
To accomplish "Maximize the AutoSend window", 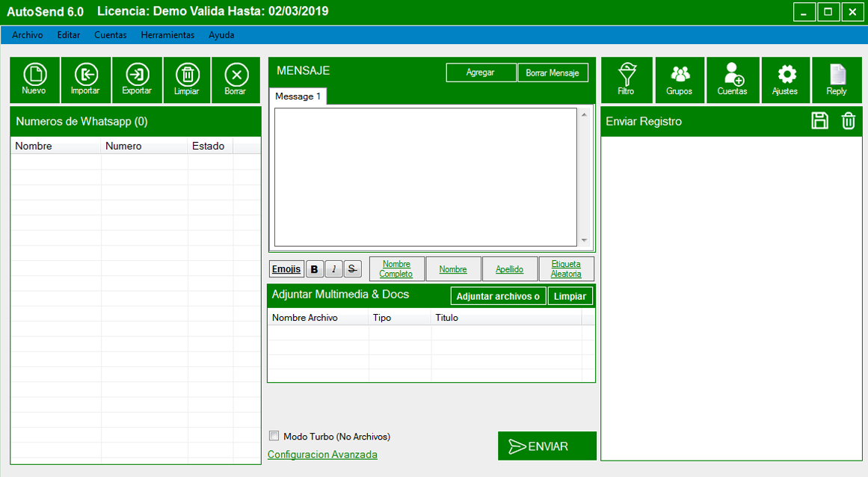I will point(828,12).
